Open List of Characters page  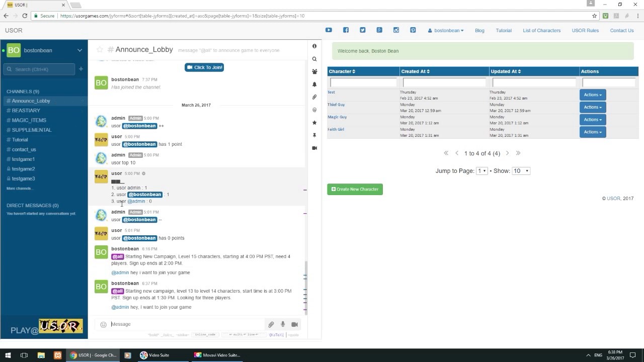point(541,31)
